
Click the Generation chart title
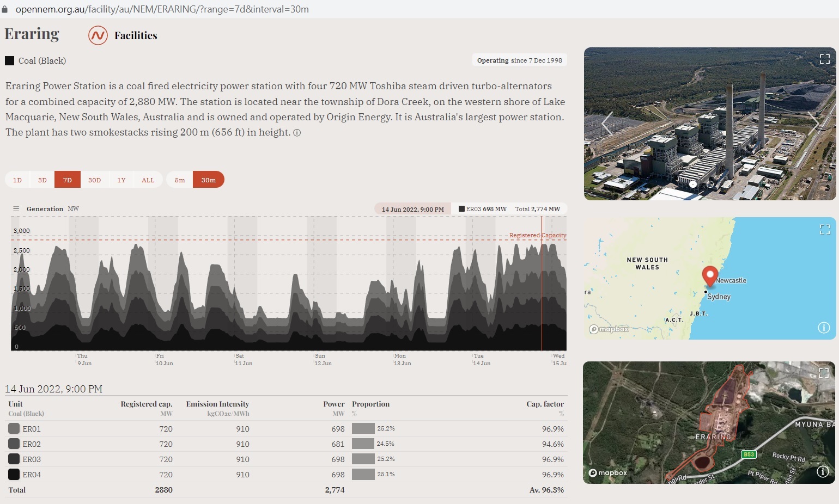tap(45, 209)
